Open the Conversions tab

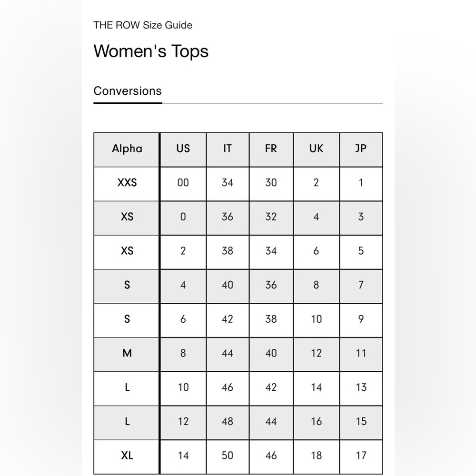128,91
